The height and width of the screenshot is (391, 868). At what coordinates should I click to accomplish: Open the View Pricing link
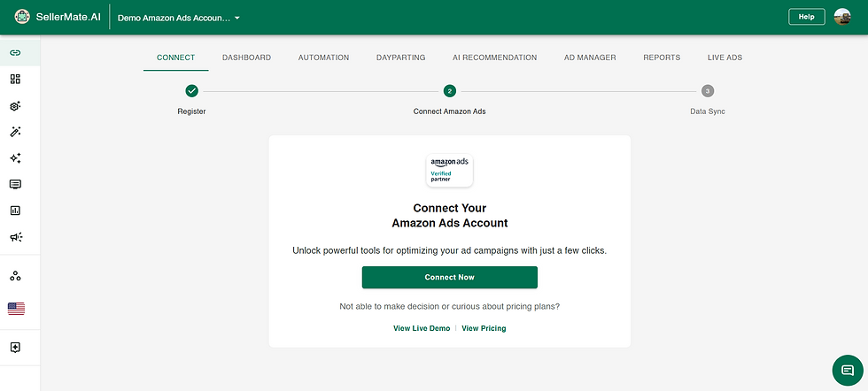coord(484,328)
